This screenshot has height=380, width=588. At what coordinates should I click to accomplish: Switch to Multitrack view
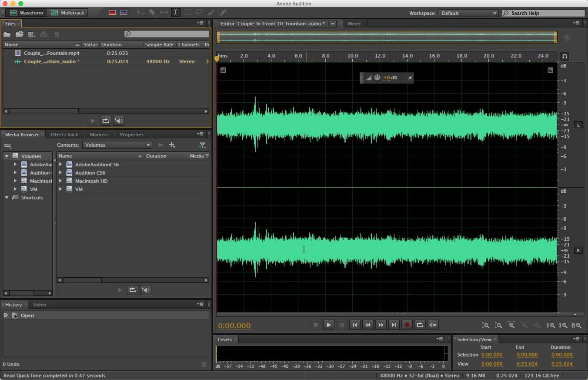[x=67, y=13]
